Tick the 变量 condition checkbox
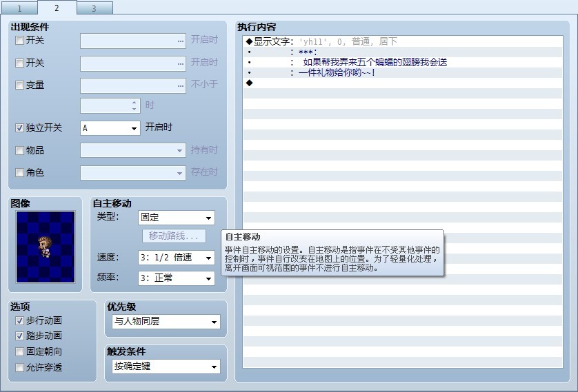This screenshot has height=392, width=578. pos(19,85)
